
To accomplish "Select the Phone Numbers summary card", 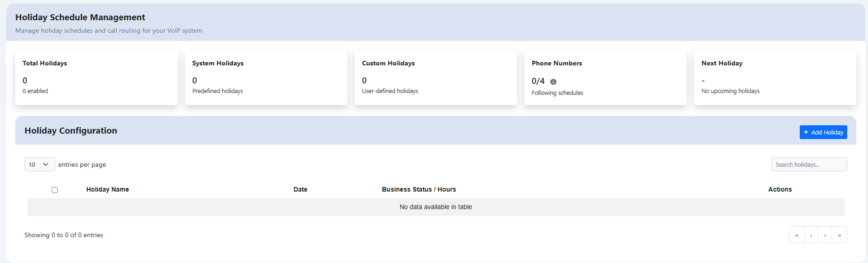I will [x=606, y=77].
